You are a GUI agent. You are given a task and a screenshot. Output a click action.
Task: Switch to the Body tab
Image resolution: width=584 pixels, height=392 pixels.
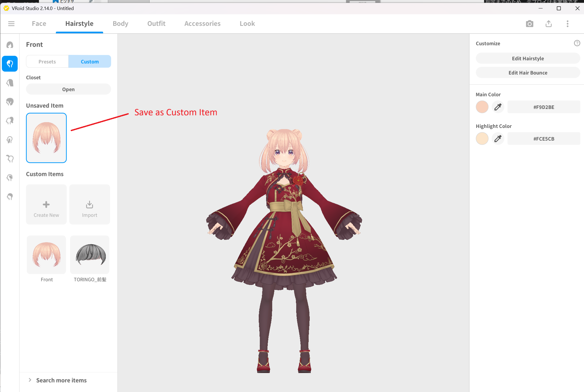[120, 24]
